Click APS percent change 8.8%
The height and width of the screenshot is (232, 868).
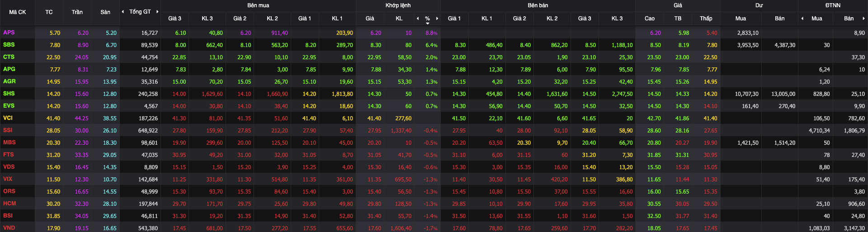pyautogui.click(x=431, y=33)
